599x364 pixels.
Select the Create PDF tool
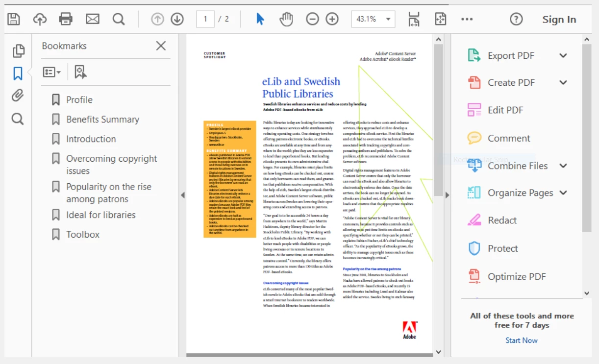(511, 82)
